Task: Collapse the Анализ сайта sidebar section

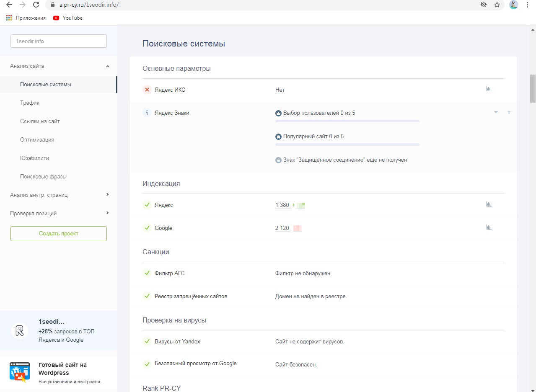Action: coord(108,66)
